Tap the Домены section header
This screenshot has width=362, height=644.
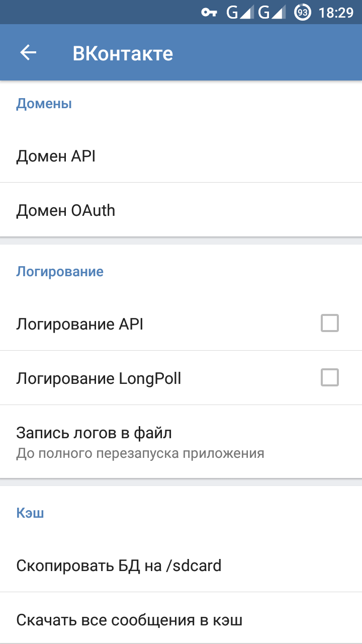(x=44, y=104)
